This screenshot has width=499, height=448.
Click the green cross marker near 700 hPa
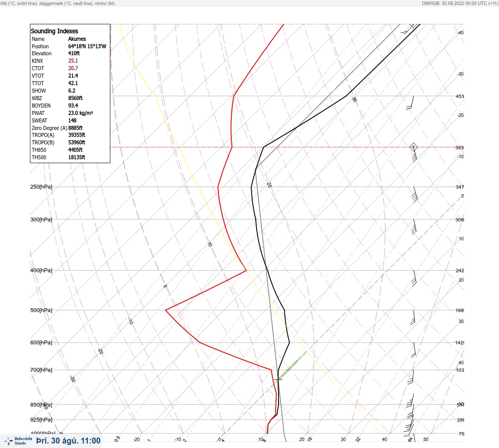279,379
